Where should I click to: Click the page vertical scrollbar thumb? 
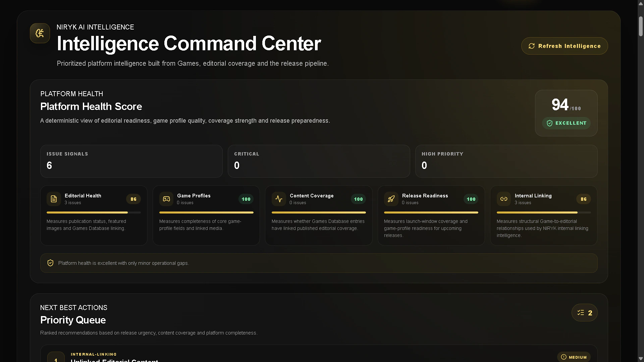pos(641,26)
